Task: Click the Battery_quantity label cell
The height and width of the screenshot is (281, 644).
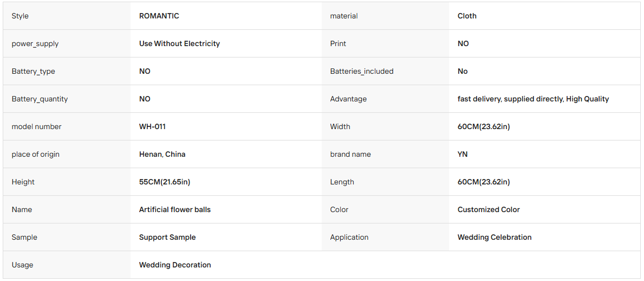Action: [x=67, y=99]
